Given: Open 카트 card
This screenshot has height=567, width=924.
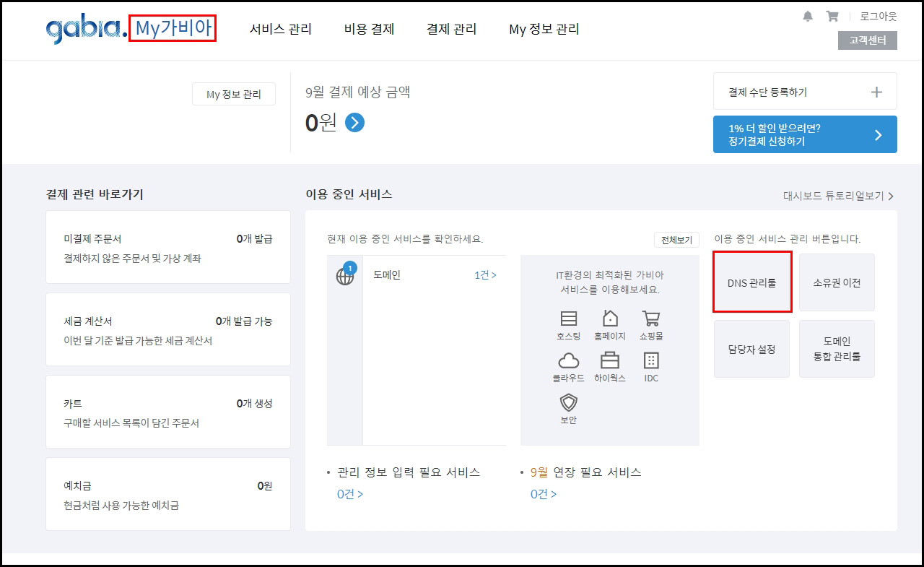Looking at the screenshot, I should [x=168, y=412].
